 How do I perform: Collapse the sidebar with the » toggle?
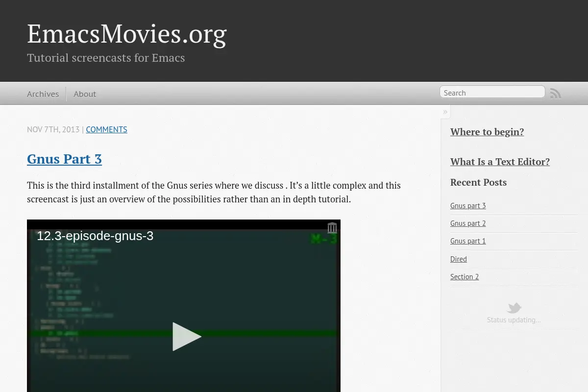point(445,112)
